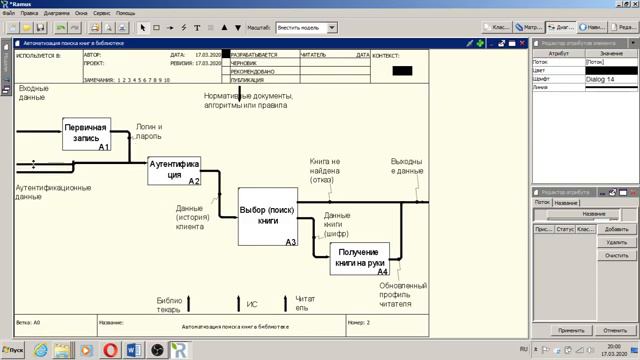The height and width of the screenshot is (360, 640).
Task: Click the Статус column header
Action: [x=565, y=229]
